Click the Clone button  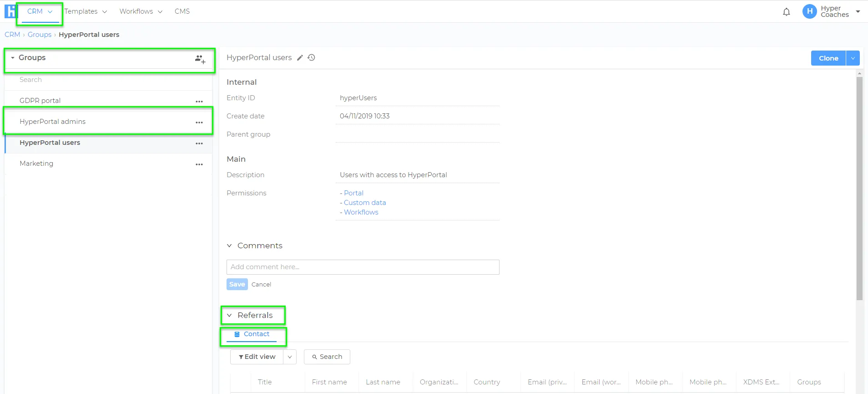coord(828,58)
